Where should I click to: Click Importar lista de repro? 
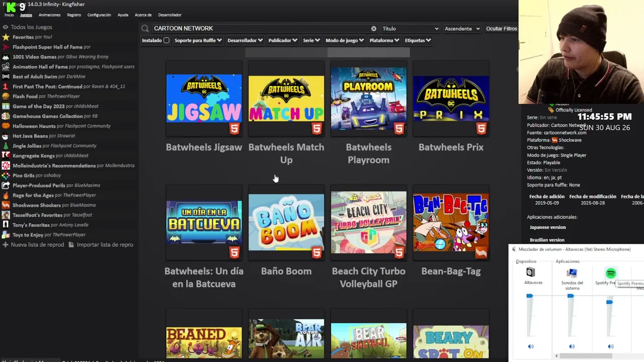click(101, 245)
